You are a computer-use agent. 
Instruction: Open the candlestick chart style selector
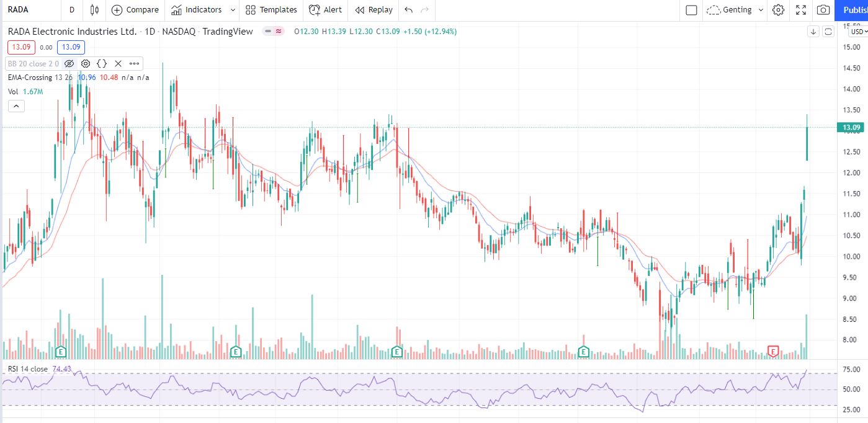pos(94,10)
